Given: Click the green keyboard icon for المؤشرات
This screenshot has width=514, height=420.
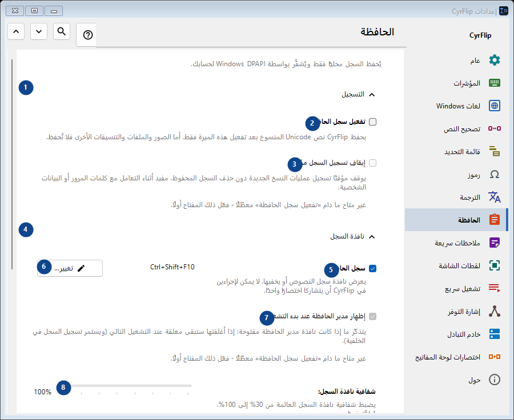Looking at the screenshot, I should click(x=495, y=83).
